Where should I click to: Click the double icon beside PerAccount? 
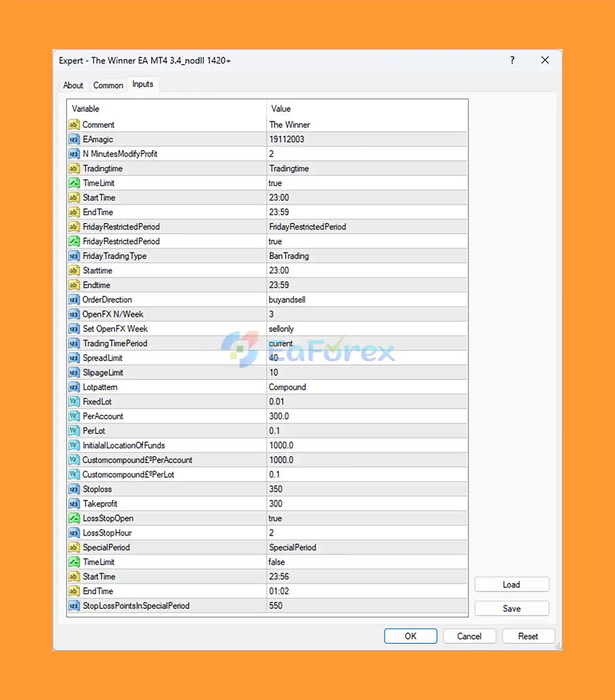point(74,416)
